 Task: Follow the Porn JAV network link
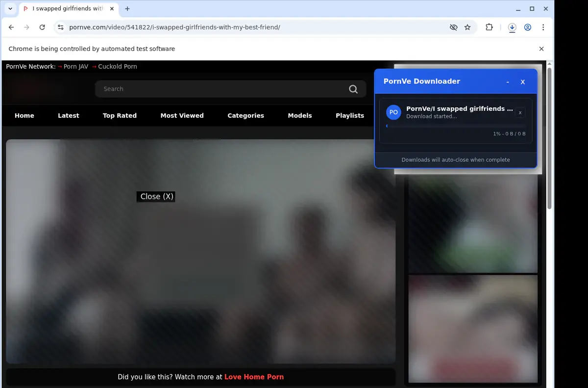pos(76,67)
